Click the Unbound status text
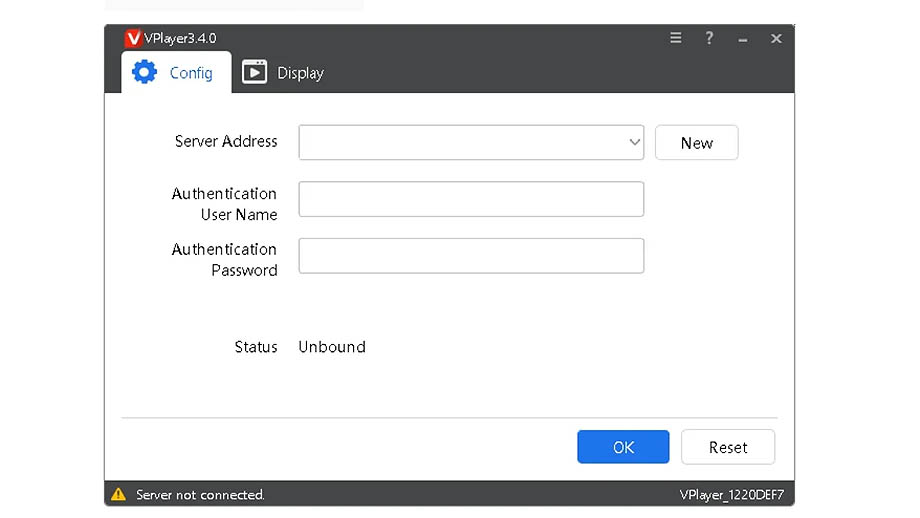The height and width of the screenshot is (518, 920). point(332,347)
